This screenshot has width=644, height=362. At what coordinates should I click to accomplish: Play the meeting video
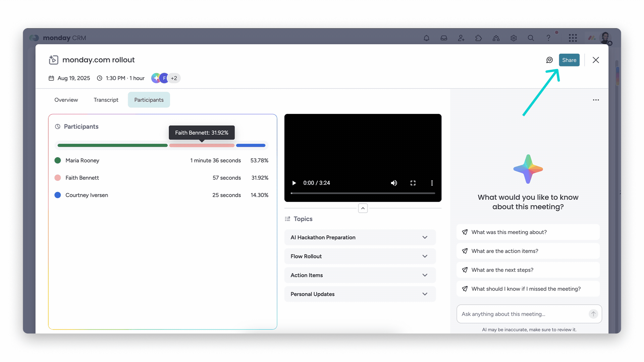(x=294, y=183)
